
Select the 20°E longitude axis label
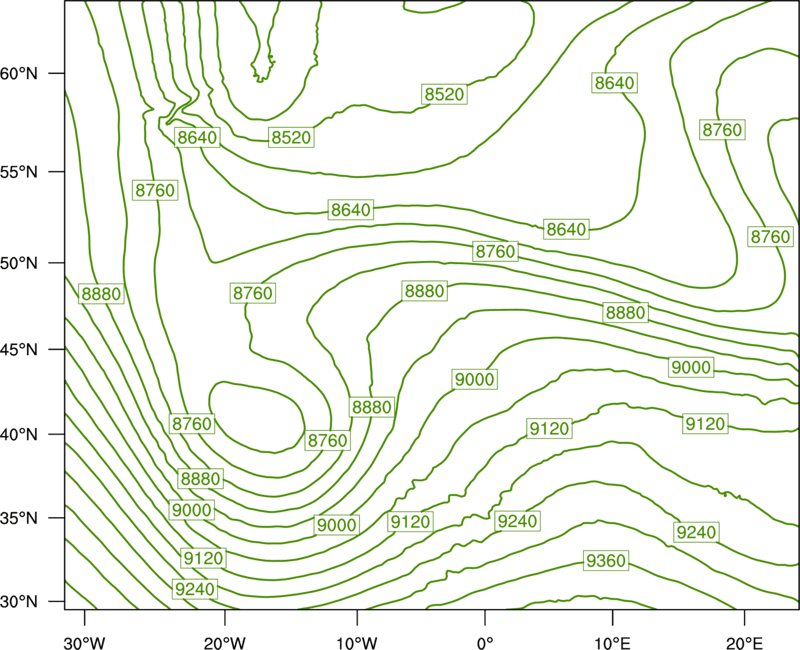click(x=744, y=643)
